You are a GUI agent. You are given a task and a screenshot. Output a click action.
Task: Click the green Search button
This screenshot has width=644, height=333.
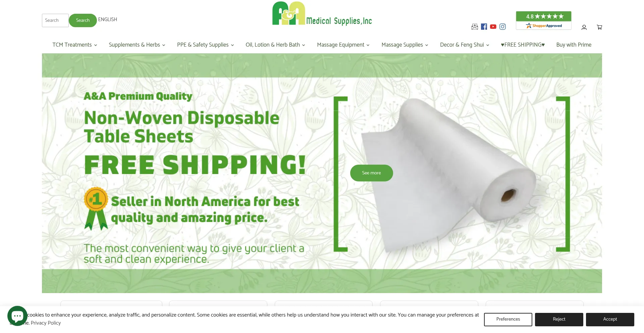coord(83,20)
